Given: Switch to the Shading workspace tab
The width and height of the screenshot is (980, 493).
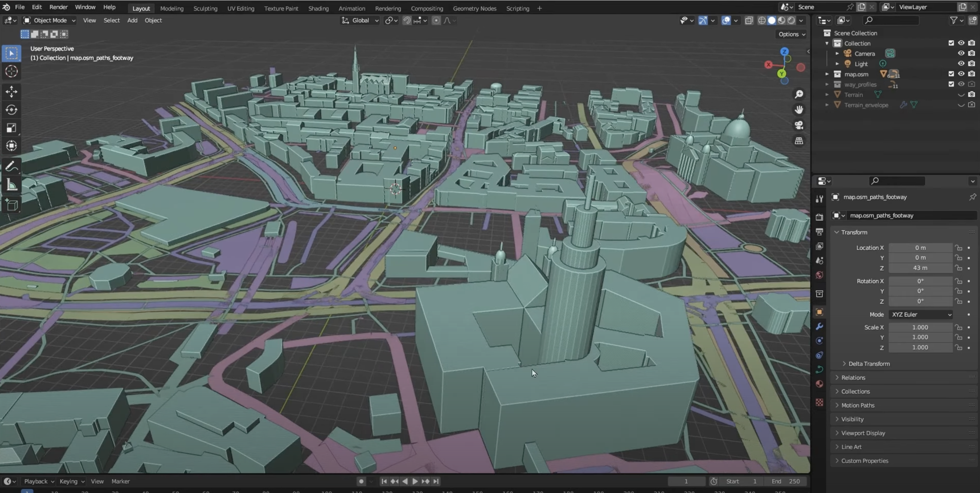Looking at the screenshot, I should click(318, 8).
